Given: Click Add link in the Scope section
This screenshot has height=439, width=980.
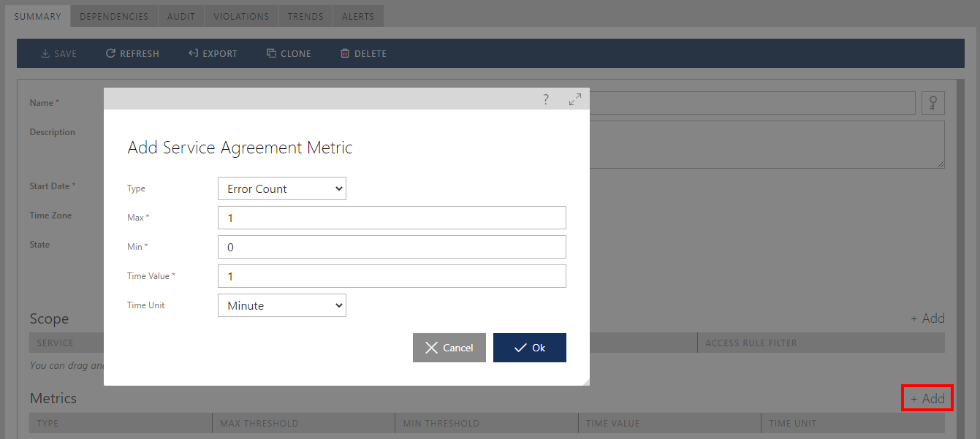Looking at the screenshot, I should [927, 318].
